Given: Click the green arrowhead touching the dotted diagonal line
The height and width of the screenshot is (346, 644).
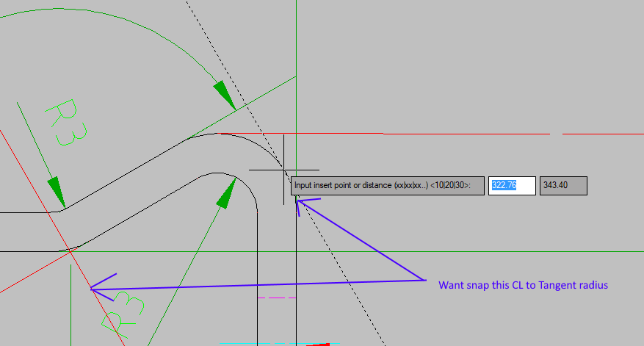Looking at the screenshot, I should pyautogui.click(x=224, y=95).
